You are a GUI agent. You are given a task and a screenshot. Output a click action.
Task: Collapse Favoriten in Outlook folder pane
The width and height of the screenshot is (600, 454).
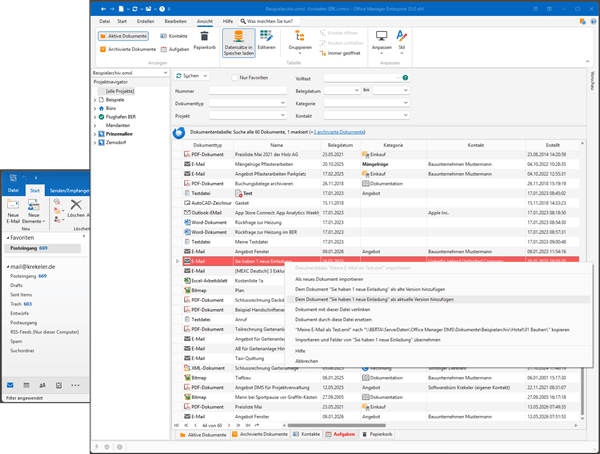click(x=8, y=238)
